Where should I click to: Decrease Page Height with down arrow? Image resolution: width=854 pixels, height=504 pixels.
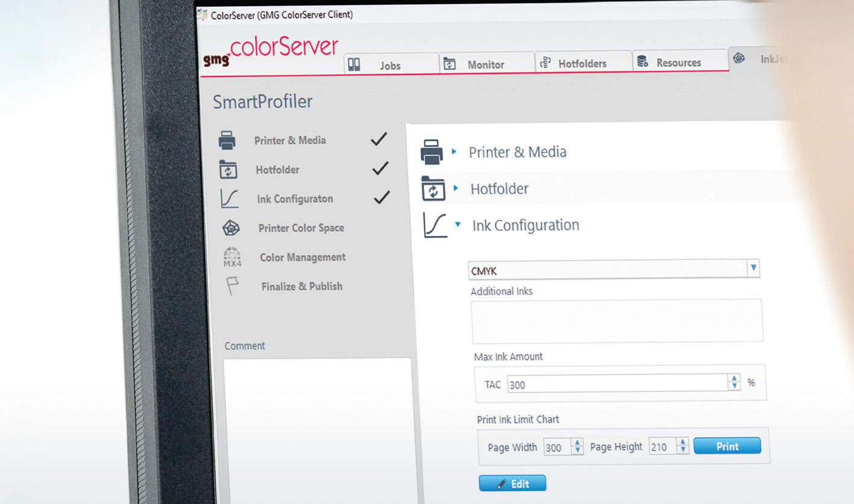tap(683, 450)
